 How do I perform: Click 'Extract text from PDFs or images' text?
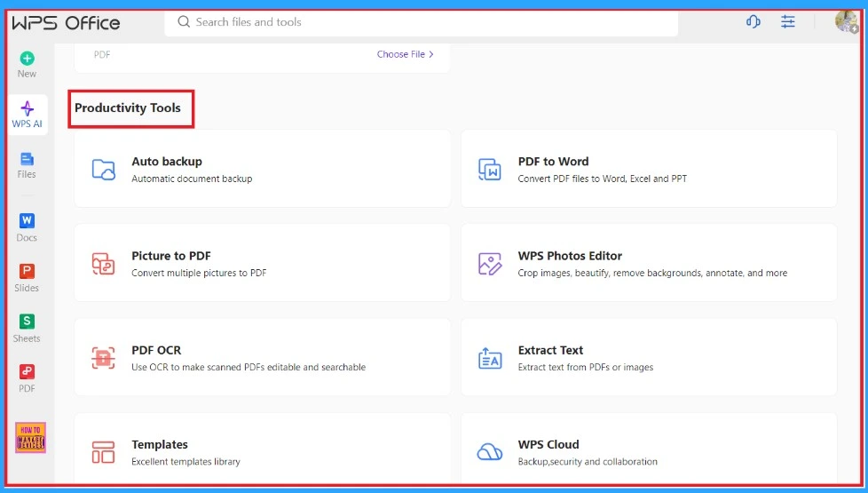point(585,367)
